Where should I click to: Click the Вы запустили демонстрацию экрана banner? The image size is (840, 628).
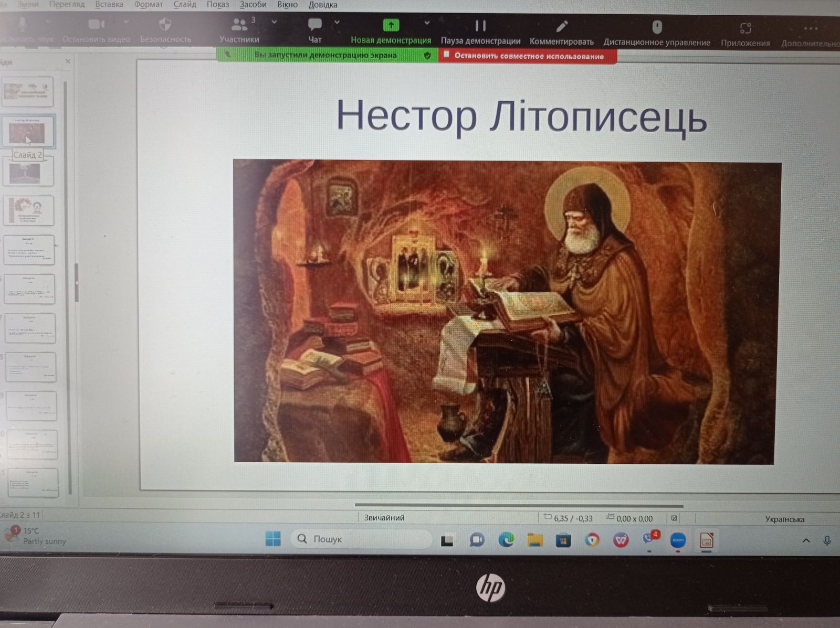coord(325,55)
